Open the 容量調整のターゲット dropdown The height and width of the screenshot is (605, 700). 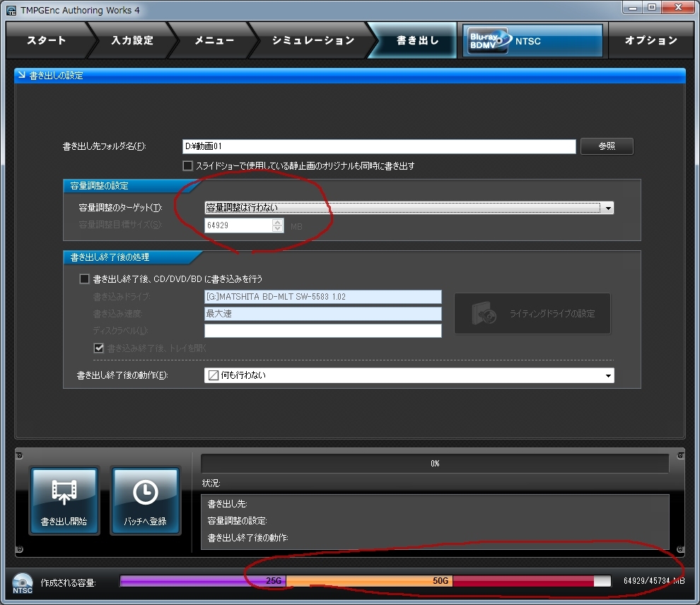coord(409,208)
